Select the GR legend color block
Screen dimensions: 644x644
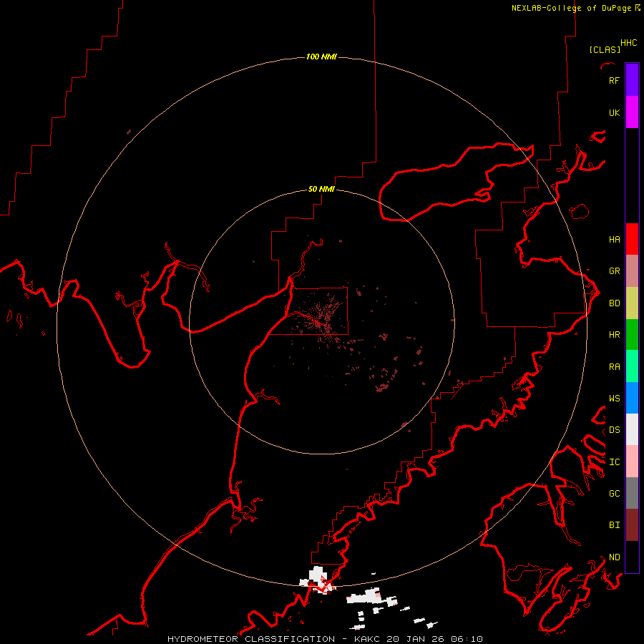click(632, 270)
